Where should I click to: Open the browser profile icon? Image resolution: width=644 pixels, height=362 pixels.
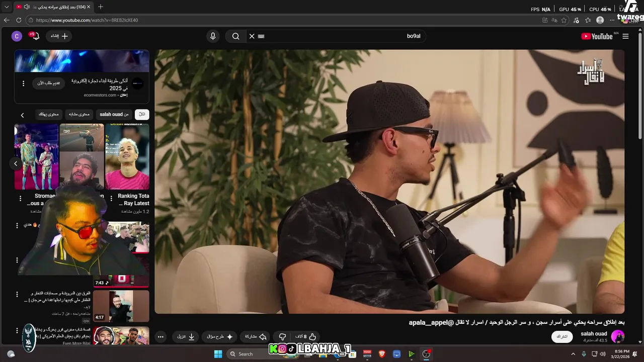pos(600,20)
